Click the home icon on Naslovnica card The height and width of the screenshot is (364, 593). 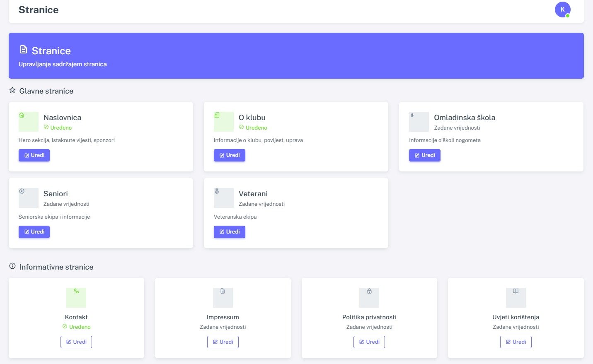pos(22,115)
